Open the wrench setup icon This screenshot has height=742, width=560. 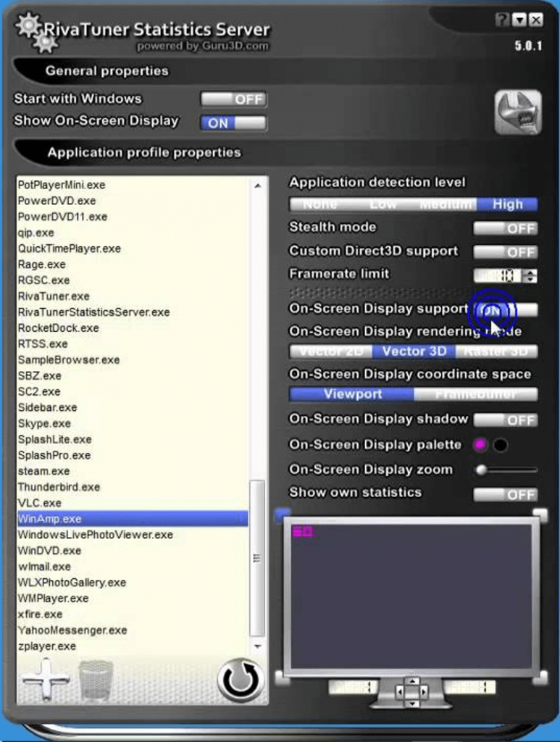517,112
